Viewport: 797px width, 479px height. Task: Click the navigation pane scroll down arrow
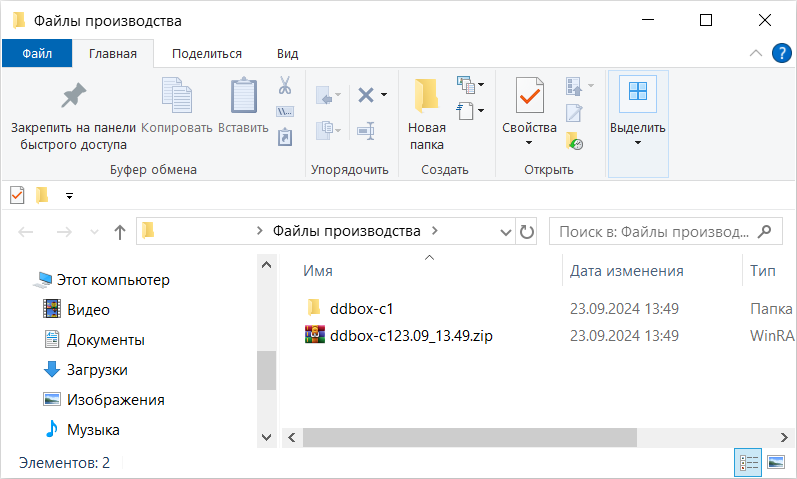click(266, 437)
